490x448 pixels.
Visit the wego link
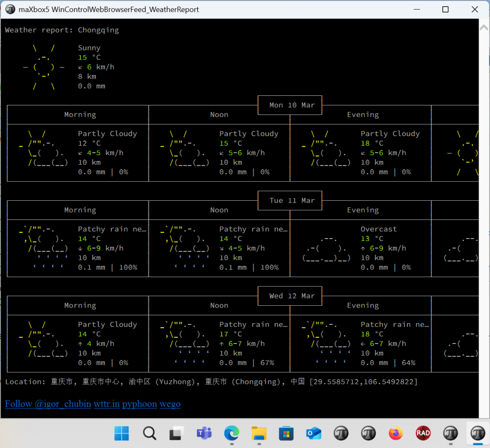coord(170,404)
